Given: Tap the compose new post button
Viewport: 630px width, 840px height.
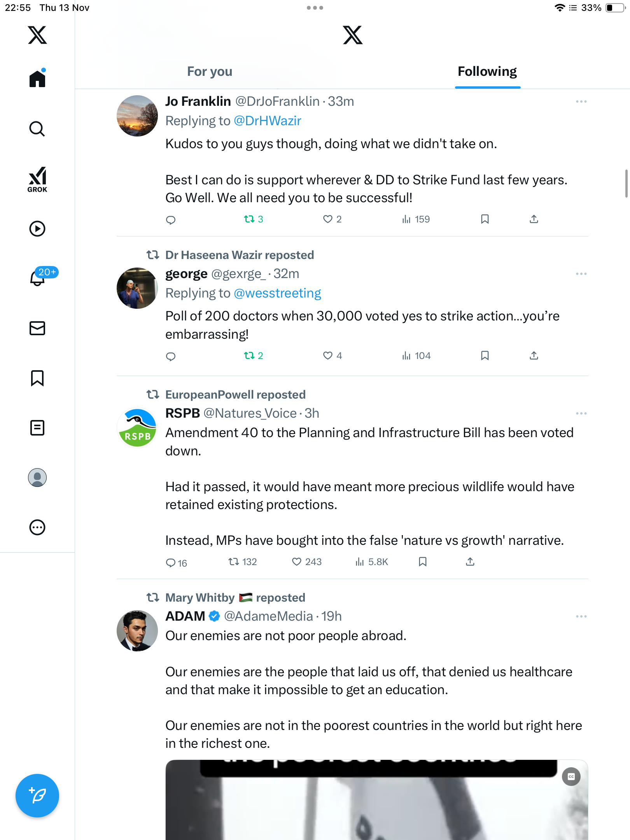Looking at the screenshot, I should (37, 796).
